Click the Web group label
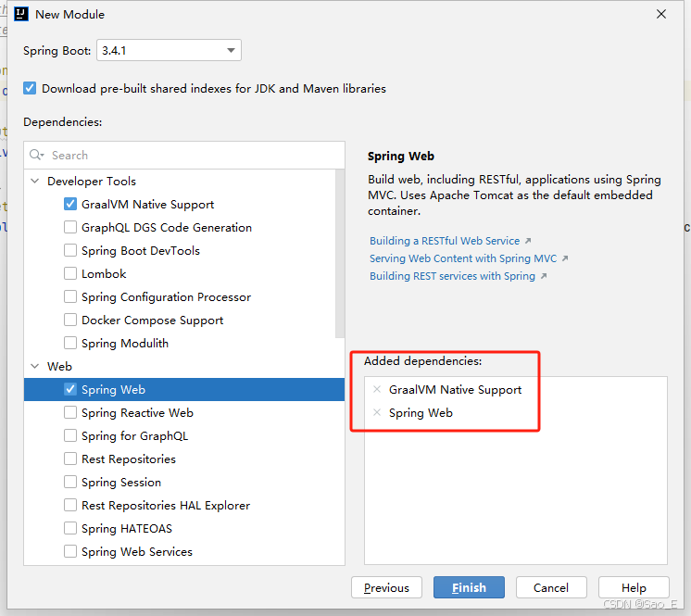 point(59,366)
